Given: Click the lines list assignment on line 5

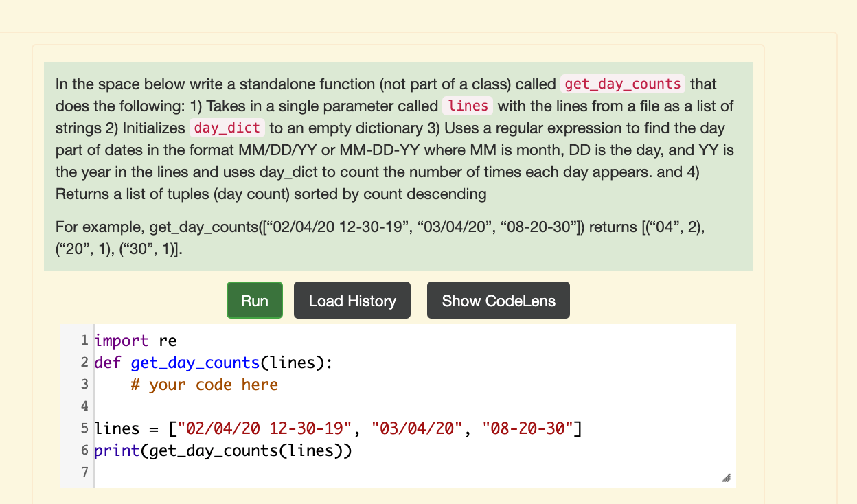Looking at the screenshot, I should click(275, 428).
